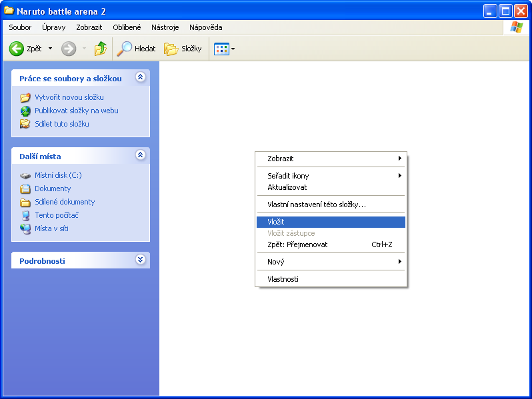This screenshot has width=532, height=399.
Task: Open the Oblíbené menu
Action: [x=127, y=27]
